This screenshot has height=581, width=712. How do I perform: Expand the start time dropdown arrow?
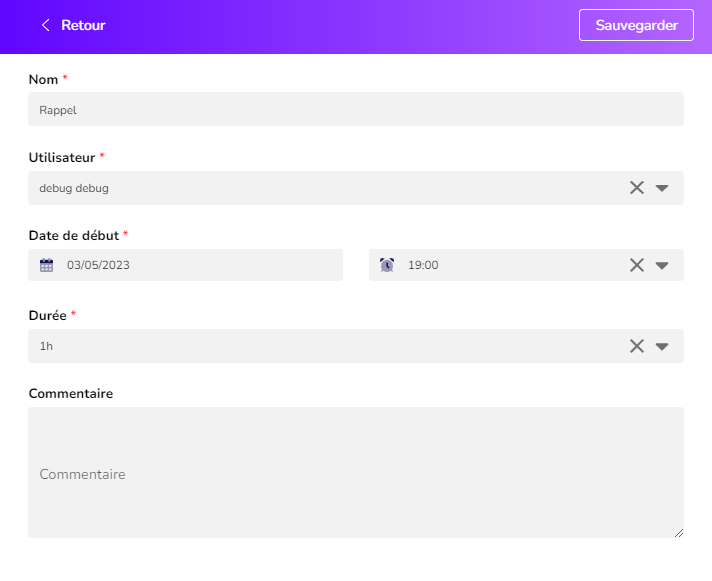[x=661, y=265]
